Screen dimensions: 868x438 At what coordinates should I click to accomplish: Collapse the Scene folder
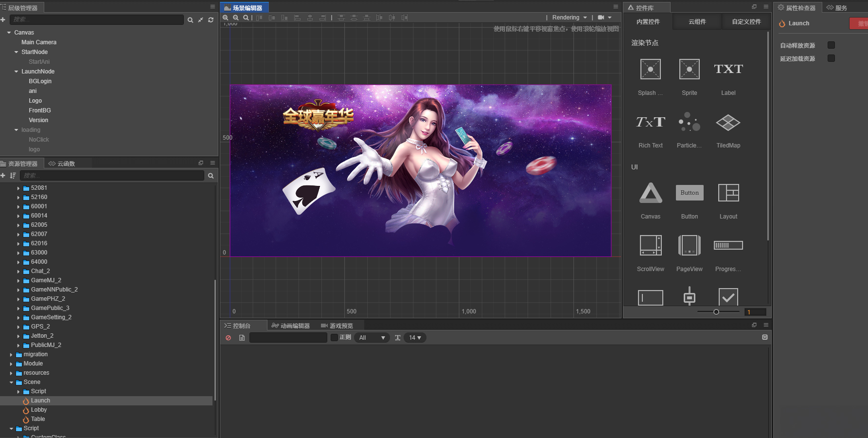point(11,383)
